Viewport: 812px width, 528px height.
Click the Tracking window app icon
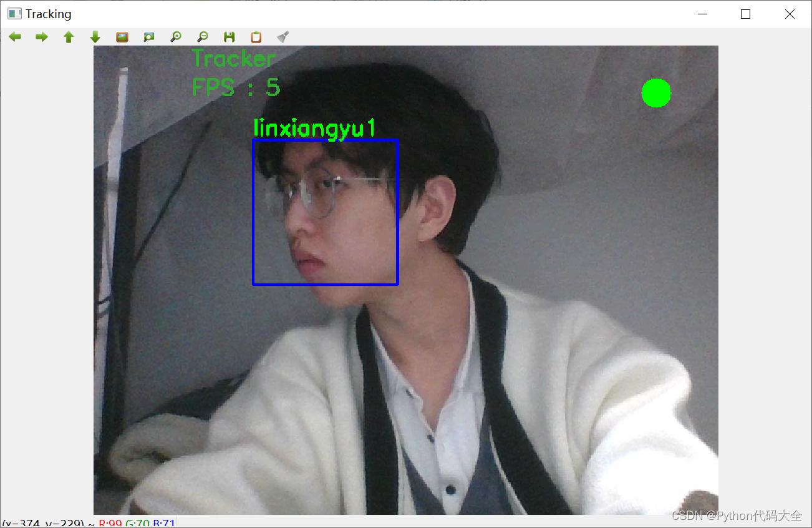[14, 14]
